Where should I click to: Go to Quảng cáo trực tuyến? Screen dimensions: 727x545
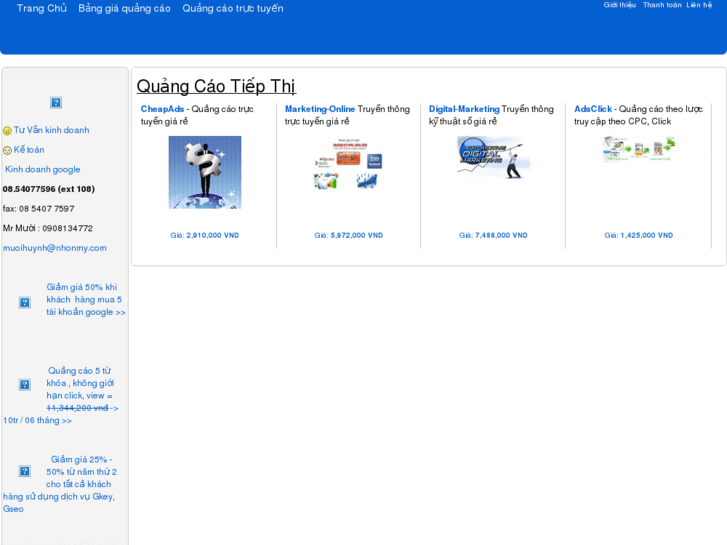(x=233, y=8)
